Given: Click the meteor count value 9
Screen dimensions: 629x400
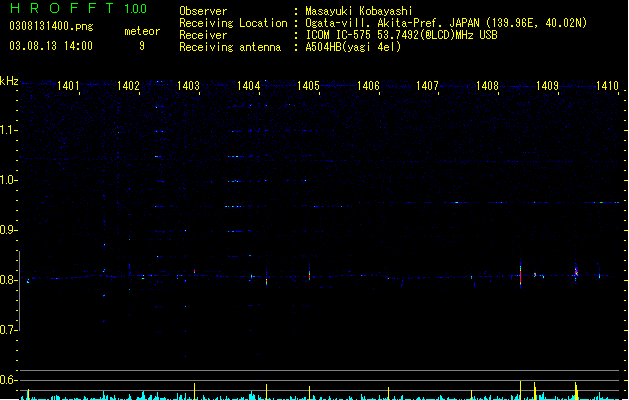Looking at the screenshot, I should 142,46.
